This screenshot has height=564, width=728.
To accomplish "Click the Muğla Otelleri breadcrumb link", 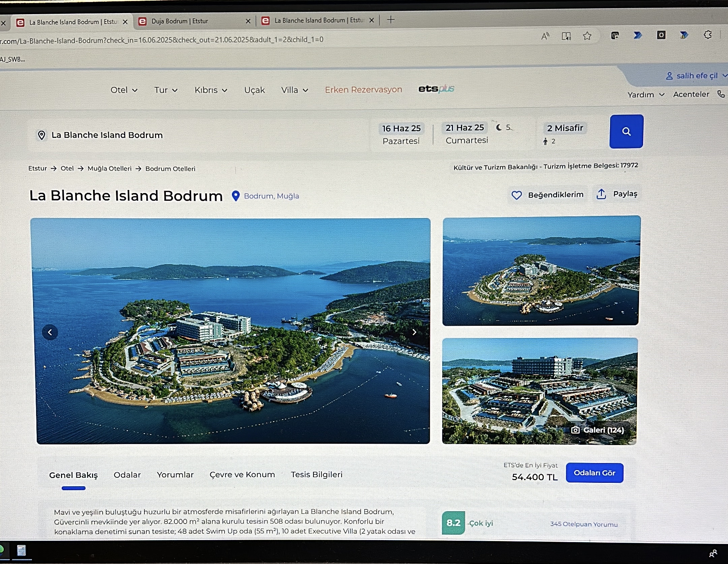I will coord(110,168).
